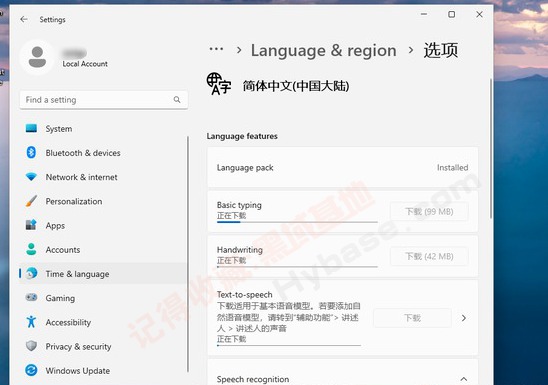Viewport: 548px width, 385px height.
Task: Click the Time & language globe icon
Action: [x=31, y=273]
